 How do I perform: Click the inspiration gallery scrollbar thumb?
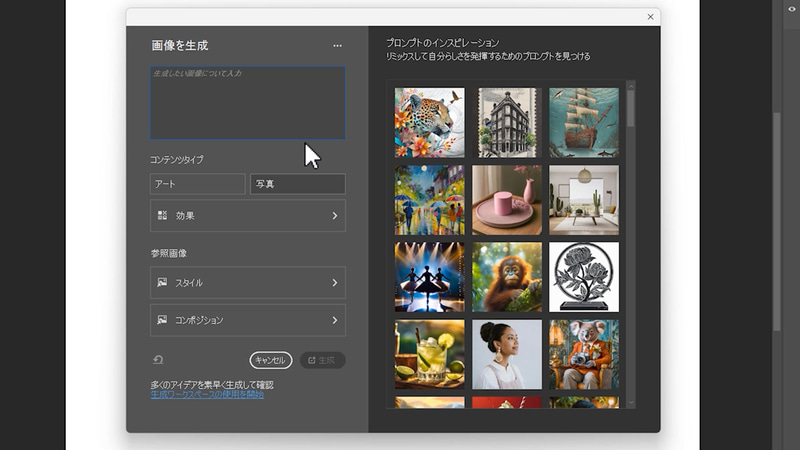[x=631, y=109]
